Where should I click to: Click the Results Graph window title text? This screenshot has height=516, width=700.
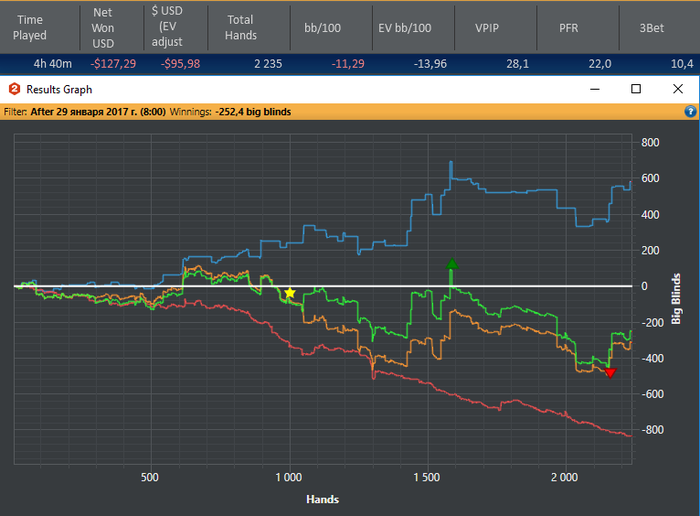click(59, 89)
